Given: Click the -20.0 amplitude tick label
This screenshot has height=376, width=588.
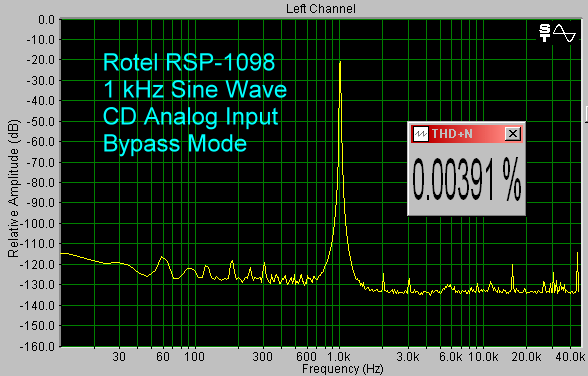Looking at the screenshot, I should 40,60.
